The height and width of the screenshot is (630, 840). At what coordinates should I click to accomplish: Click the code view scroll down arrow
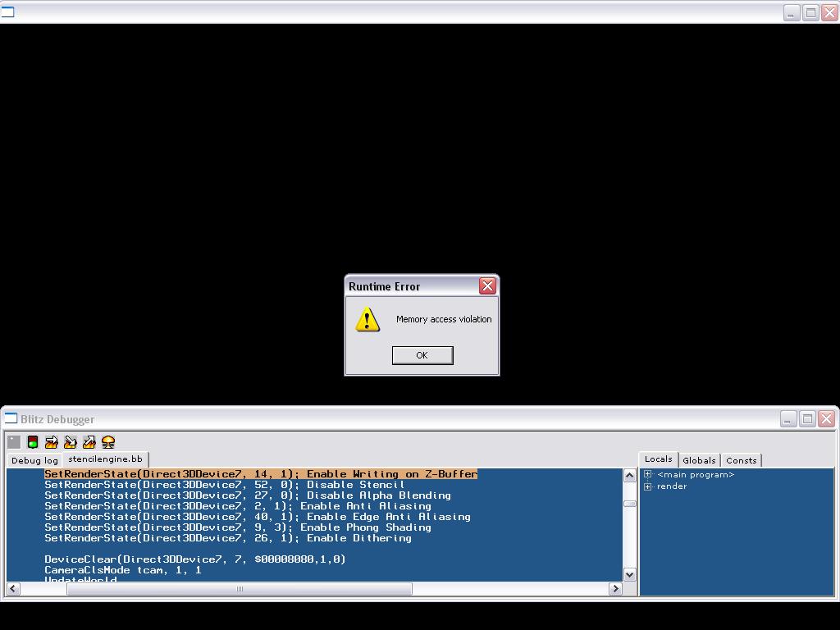coord(629,574)
